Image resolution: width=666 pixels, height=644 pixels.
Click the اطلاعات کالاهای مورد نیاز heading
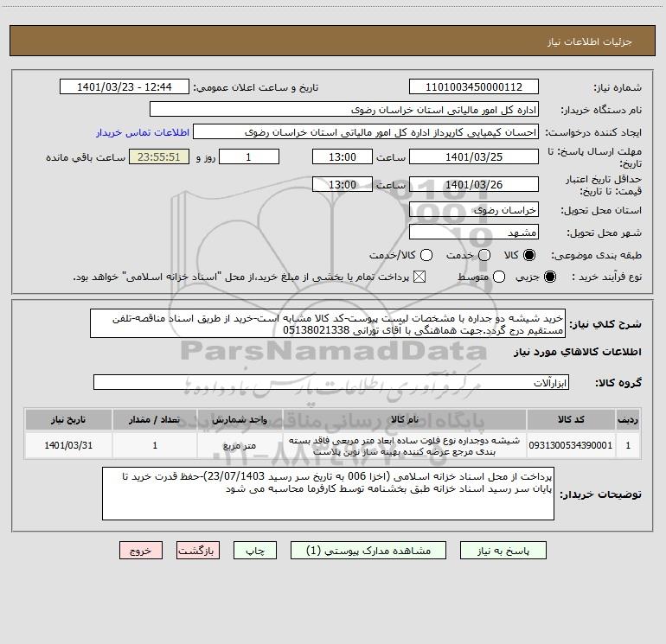pos(578,352)
